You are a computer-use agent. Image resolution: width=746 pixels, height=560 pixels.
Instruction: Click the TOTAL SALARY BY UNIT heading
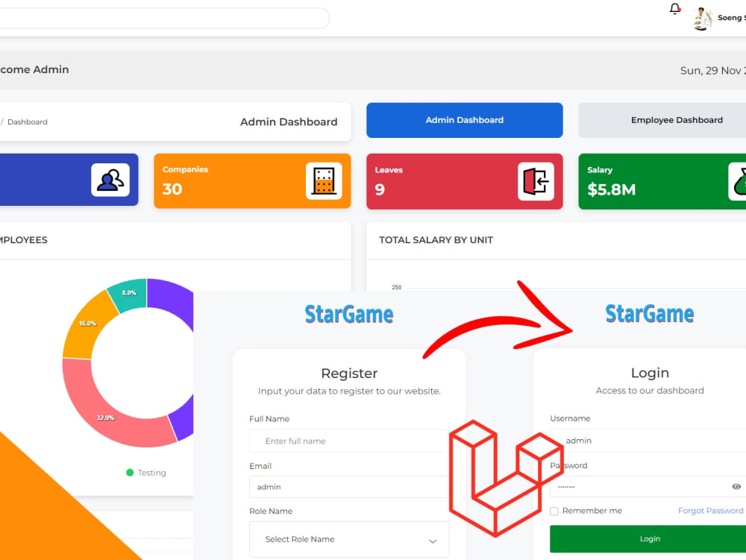click(x=436, y=240)
